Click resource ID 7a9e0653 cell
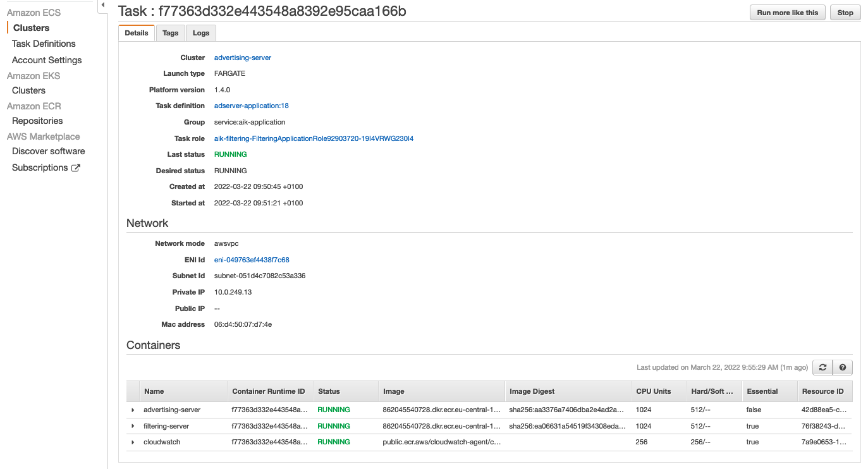Screen dimensions: 868x469 (x=824, y=442)
